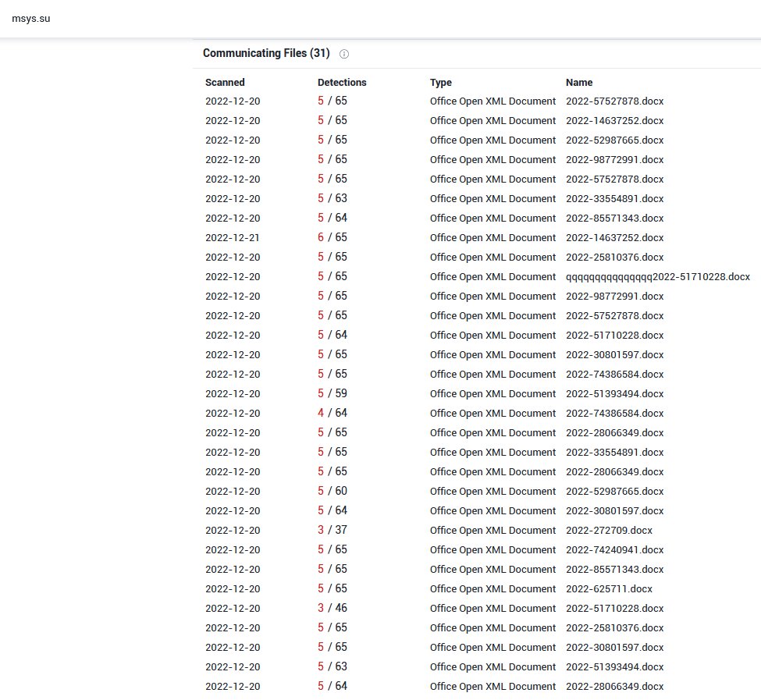Screen dimensions: 761x700
Task: Open 2022-28066349.docx with 5 / 64 detections
Action: tap(614, 687)
